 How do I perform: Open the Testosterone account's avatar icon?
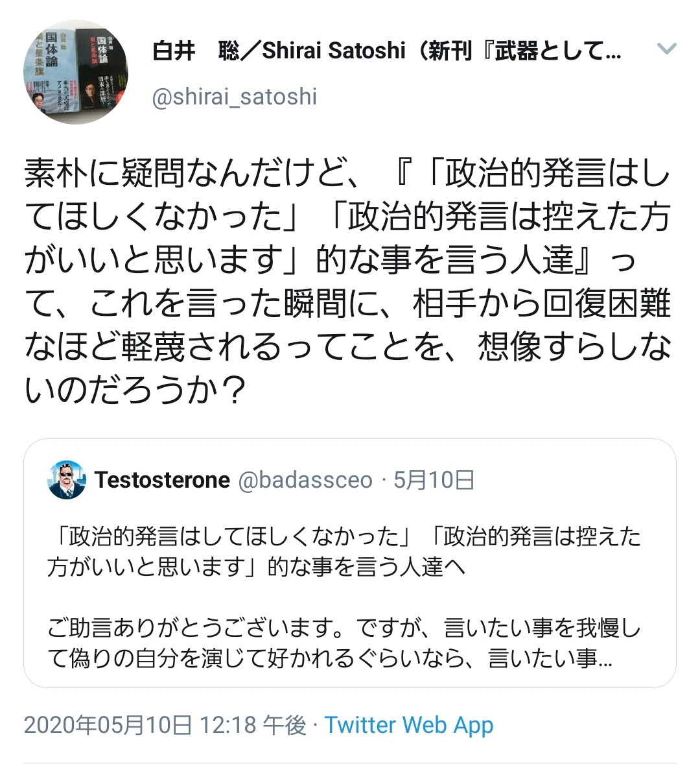(67, 479)
